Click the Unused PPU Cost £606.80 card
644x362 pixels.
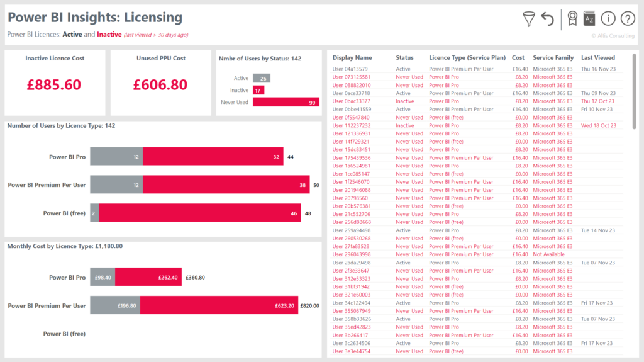tap(160, 82)
